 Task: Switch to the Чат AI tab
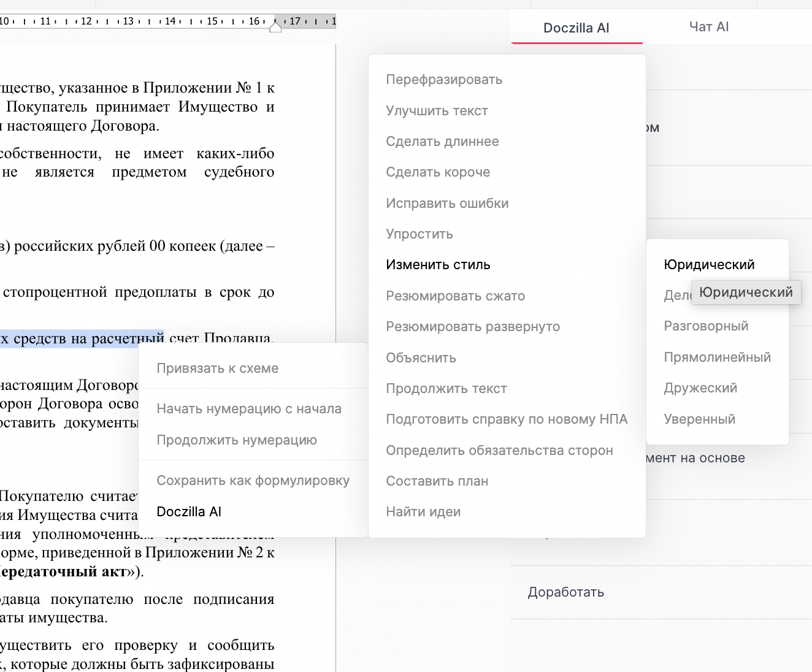pyautogui.click(x=709, y=27)
